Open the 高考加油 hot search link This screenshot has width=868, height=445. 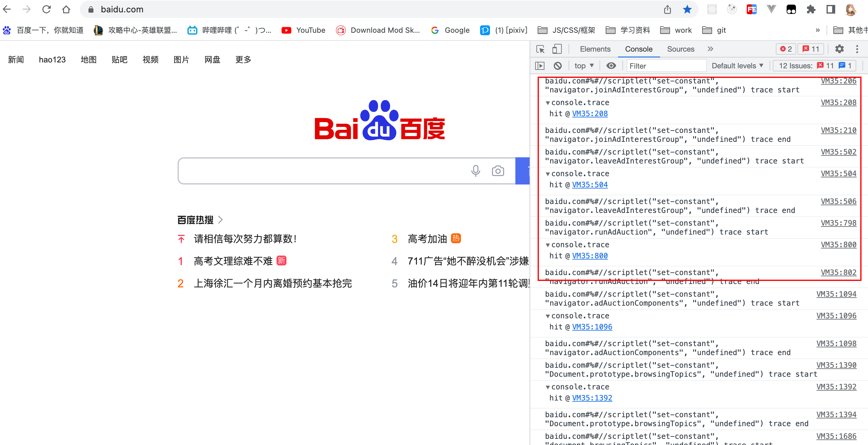pyautogui.click(x=427, y=239)
